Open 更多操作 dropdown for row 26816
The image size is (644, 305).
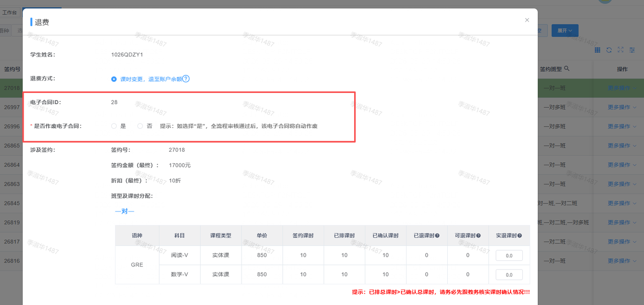[x=622, y=261]
